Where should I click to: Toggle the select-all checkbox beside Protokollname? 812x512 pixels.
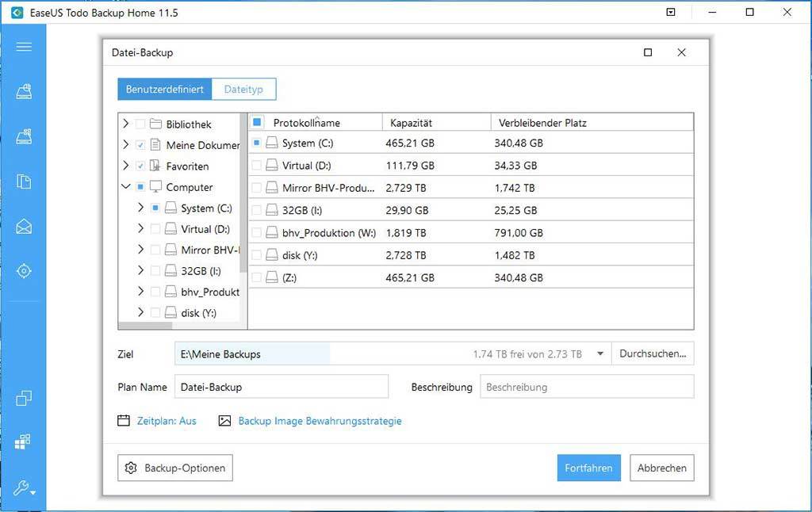257,123
